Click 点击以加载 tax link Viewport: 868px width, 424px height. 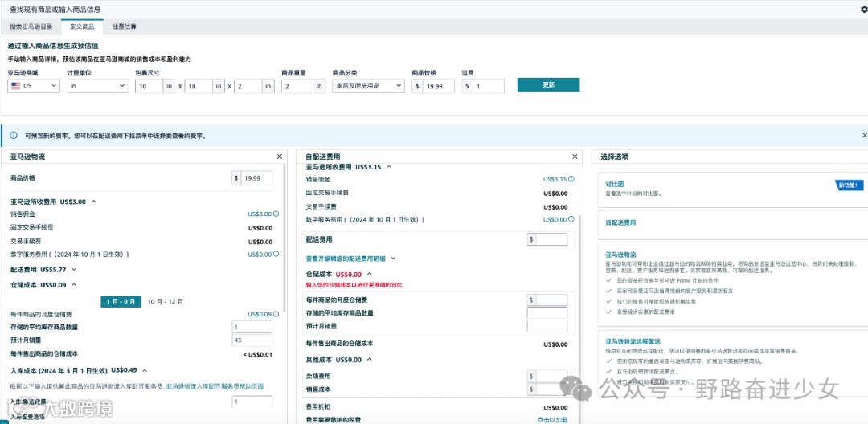pyautogui.click(x=552, y=419)
